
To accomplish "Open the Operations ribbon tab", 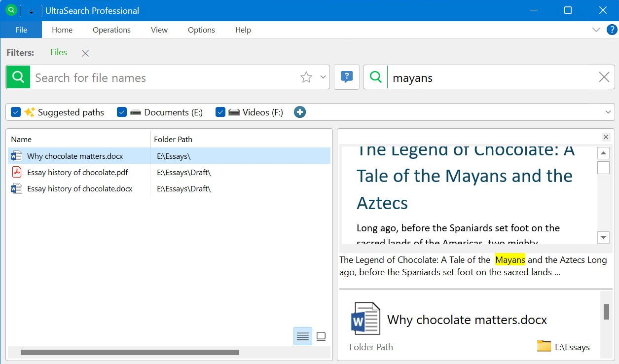I will click(x=111, y=30).
